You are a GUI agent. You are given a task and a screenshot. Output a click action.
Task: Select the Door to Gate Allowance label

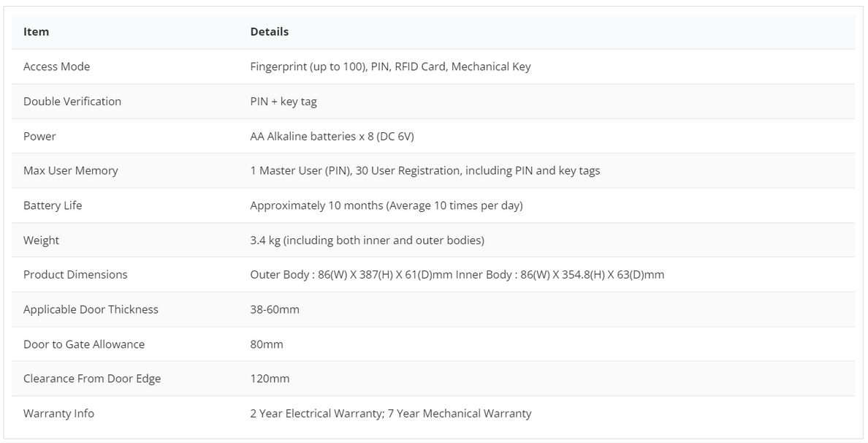click(x=84, y=344)
